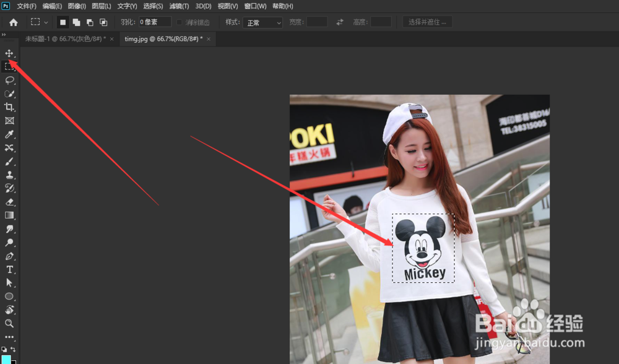Pick the Horizontal Type tool
This screenshot has width=619, height=364.
click(9, 269)
